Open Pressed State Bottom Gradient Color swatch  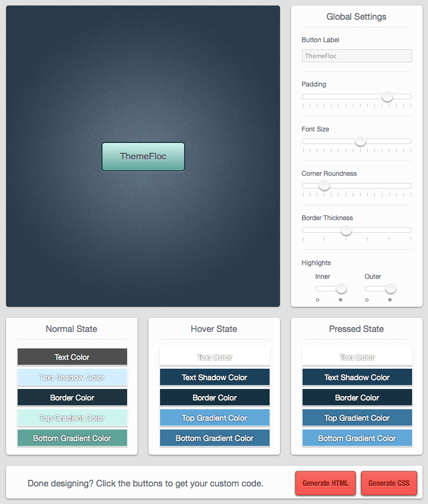pyautogui.click(x=357, y=438)
